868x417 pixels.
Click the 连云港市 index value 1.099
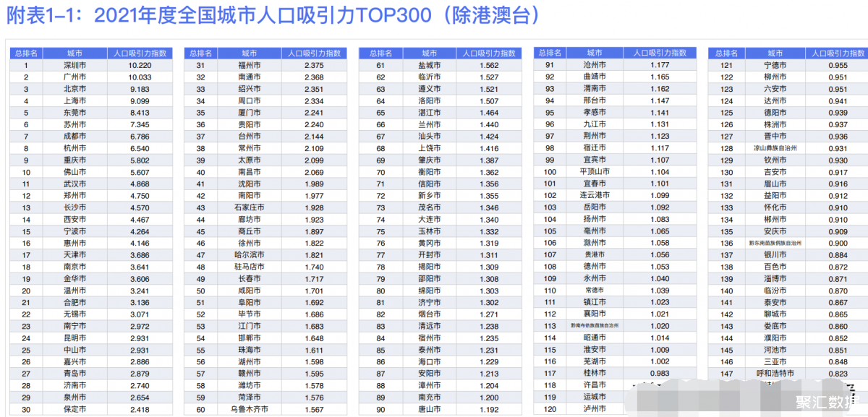click(x=660, y=195)
